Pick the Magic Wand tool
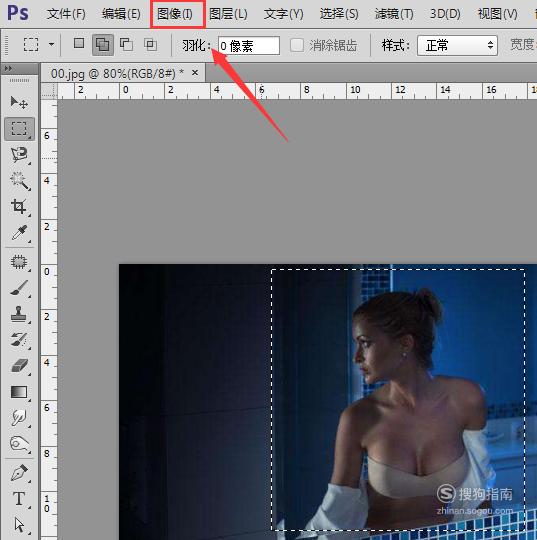 (20, 180)
